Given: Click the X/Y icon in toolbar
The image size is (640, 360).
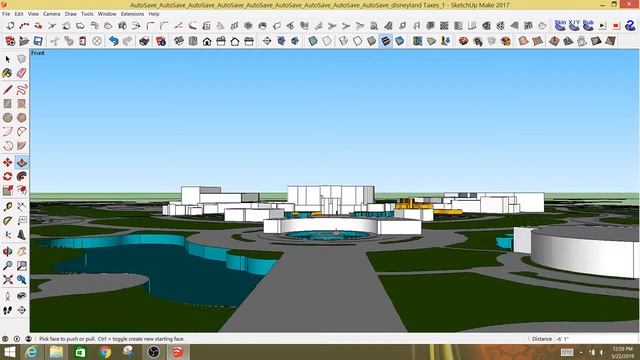Looking at the screenshot, I should coord(574,25).
